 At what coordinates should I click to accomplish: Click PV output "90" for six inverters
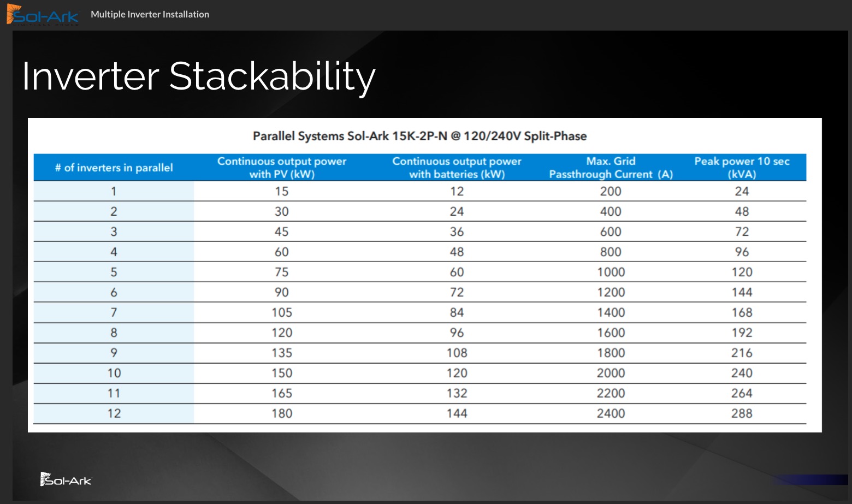coord(282,292)
